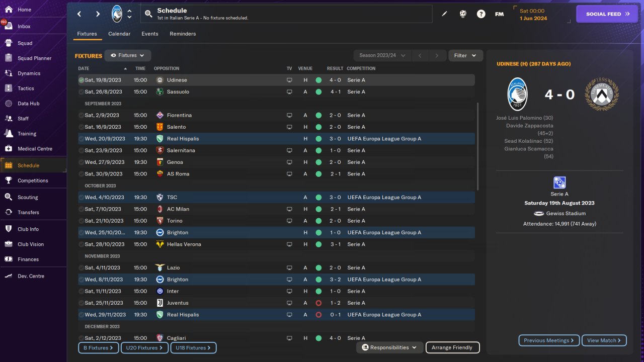Click the Juventus fixture 1 - 2 result
The width and height of the screenshot is (644, 362).
click(x=336, y=303)
